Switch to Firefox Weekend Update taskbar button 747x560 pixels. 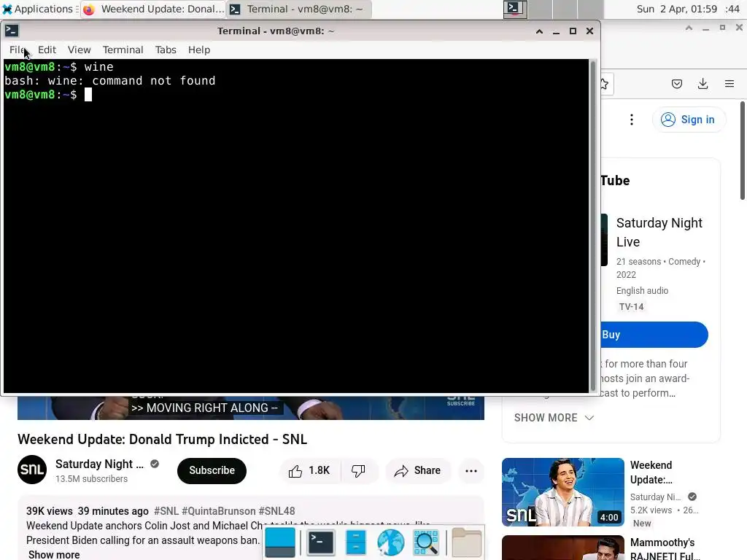click(153, 9)
